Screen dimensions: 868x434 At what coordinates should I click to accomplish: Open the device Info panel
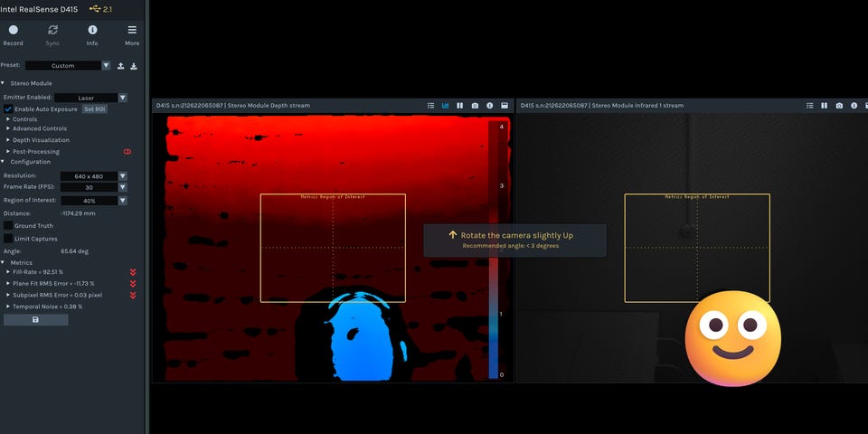92,35
